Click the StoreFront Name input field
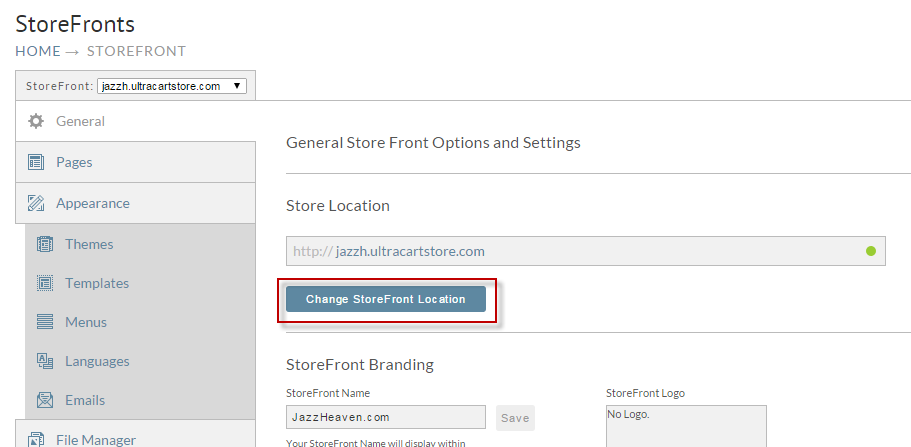The width and height of the screenshot is (911, 447). tap(386, 417)
